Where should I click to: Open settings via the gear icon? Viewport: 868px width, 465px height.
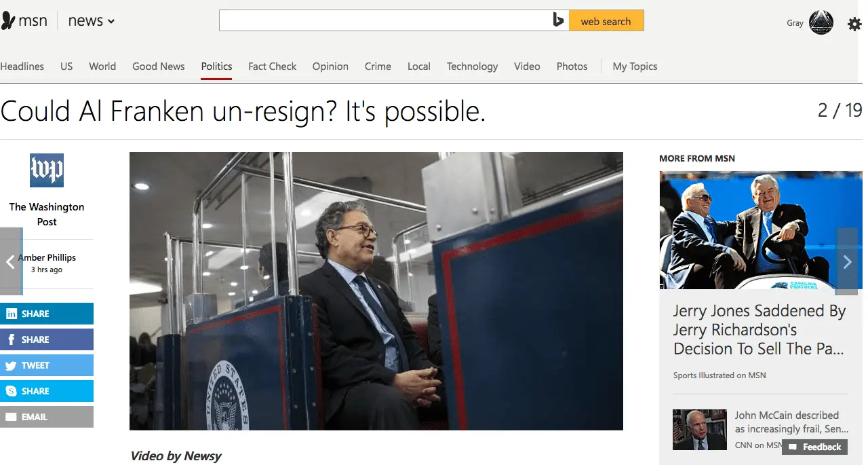coord(854,24)
